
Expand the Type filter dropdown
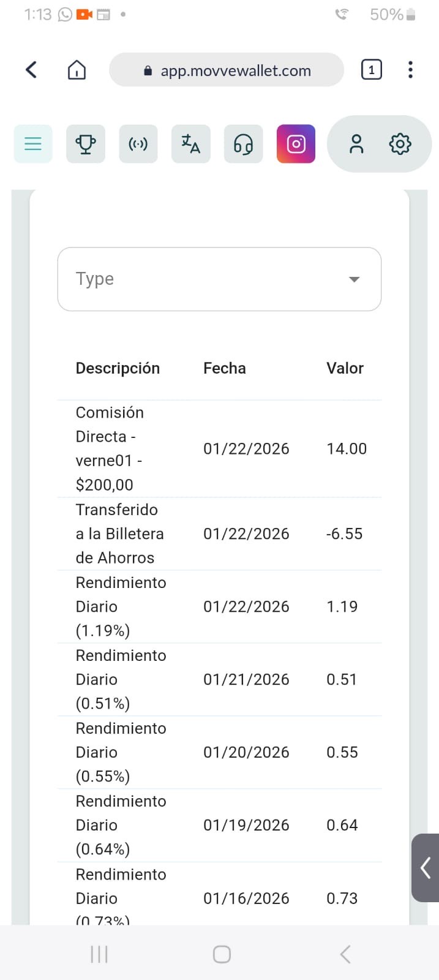[219, 279]
